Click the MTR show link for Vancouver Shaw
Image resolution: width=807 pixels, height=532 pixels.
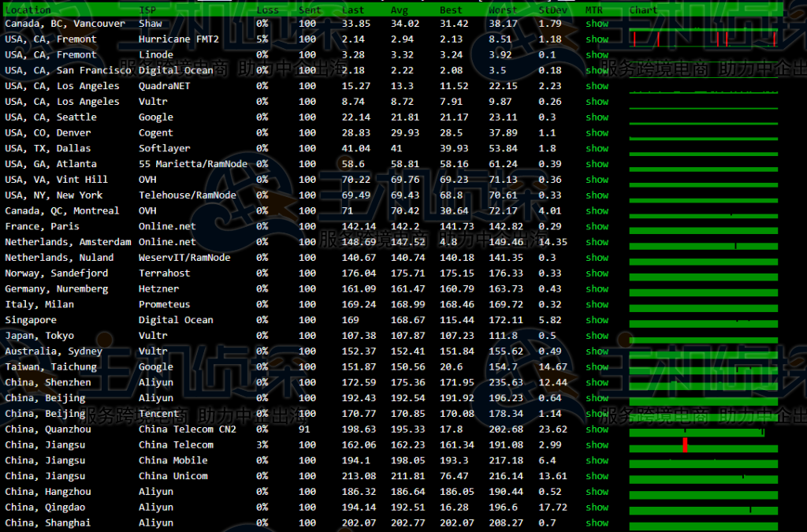[x=597, y=24]
